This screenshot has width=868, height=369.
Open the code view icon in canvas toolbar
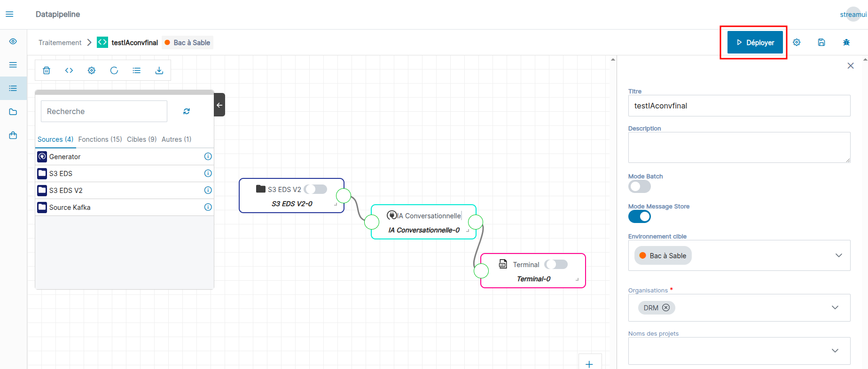point(69,70)
